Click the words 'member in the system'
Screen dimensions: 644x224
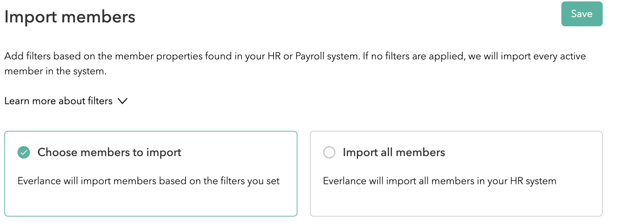[x=55, y=71]
